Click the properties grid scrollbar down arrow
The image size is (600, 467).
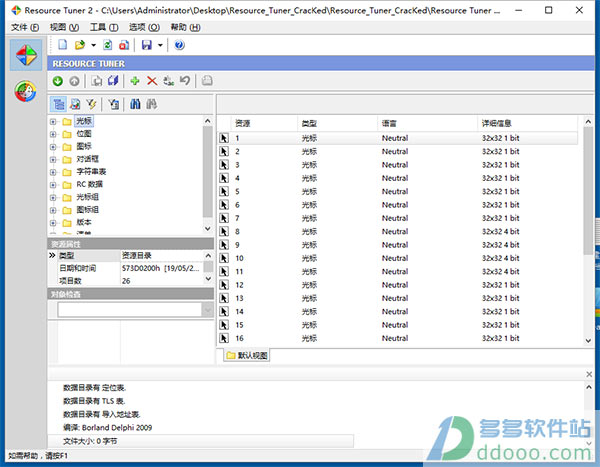click(x=208, y=279)
